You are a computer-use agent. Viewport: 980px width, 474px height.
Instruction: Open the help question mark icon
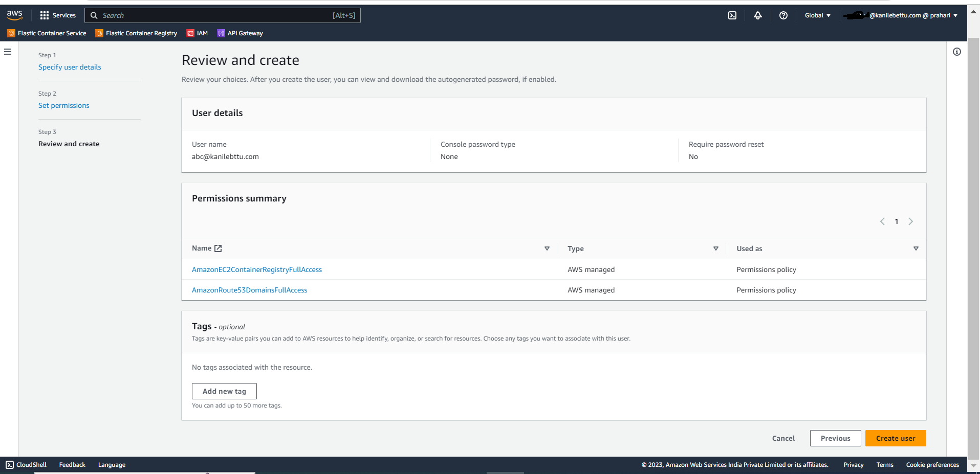coord(783,15)
